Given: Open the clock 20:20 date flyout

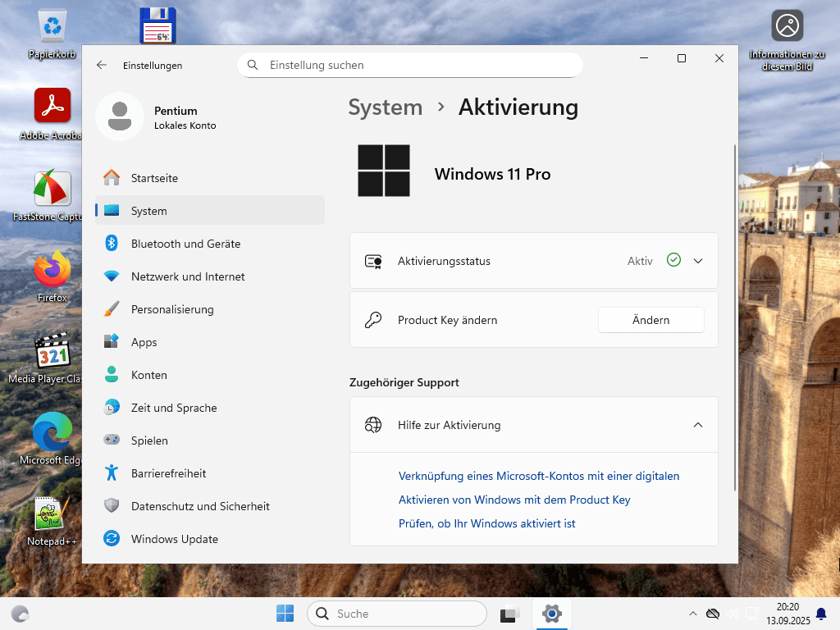Looking at the screenshot, I should [x=787, y=614].
